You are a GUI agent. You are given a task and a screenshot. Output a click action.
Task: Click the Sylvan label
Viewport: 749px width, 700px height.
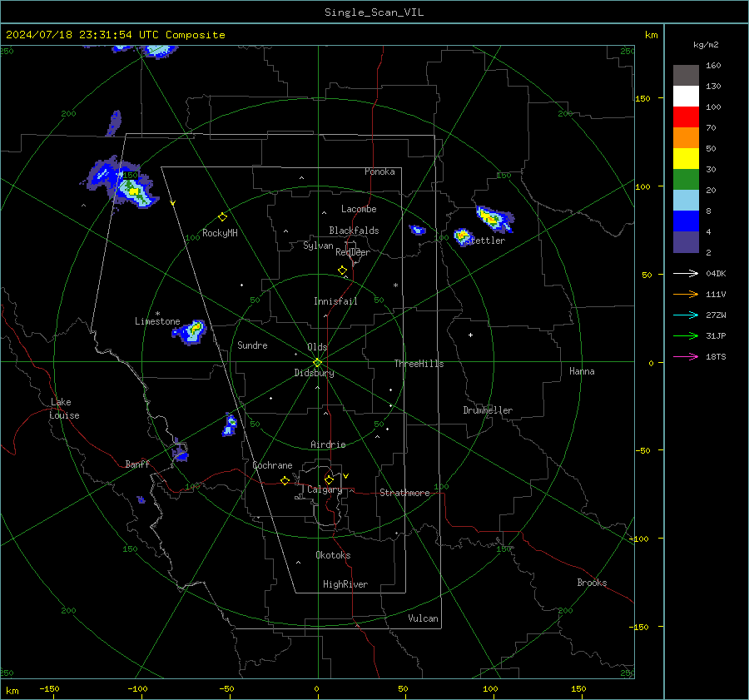[318, 246]
